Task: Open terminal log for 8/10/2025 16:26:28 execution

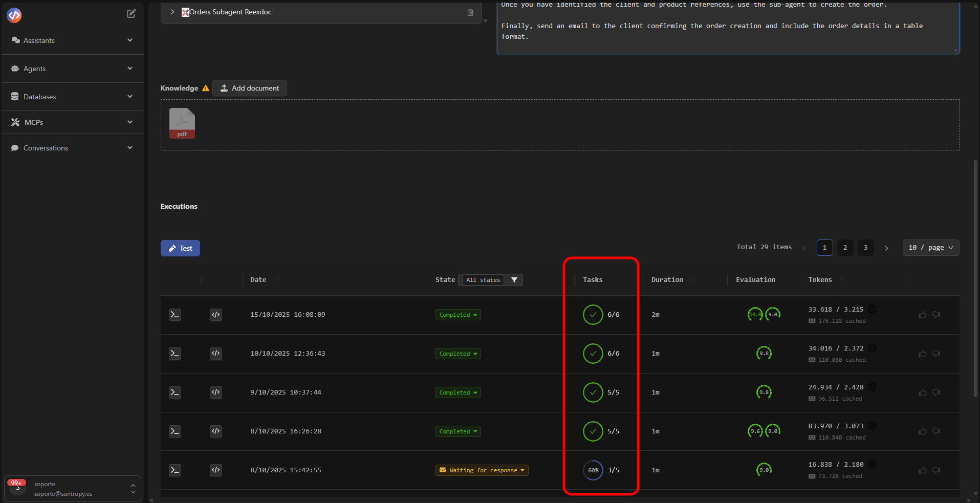Action: (x=175, y=431)
